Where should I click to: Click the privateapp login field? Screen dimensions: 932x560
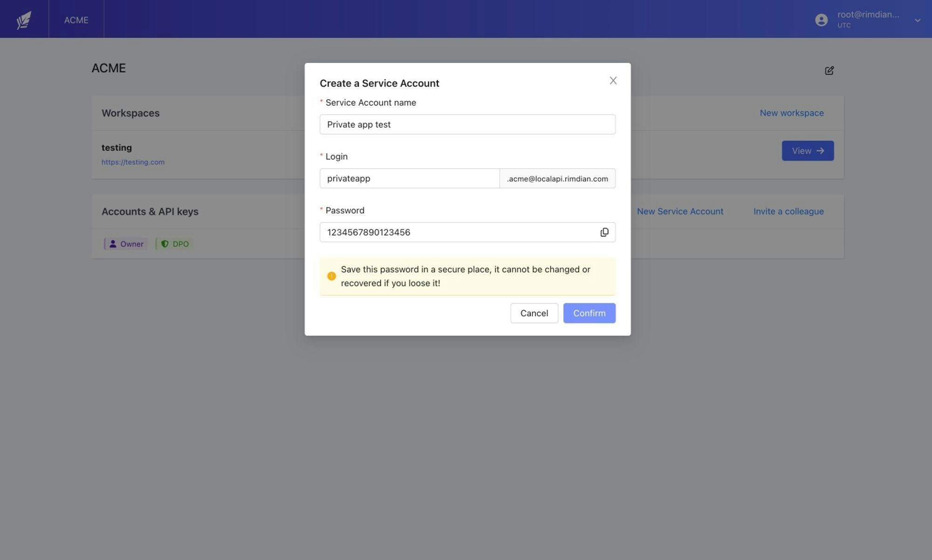pyautogui.click(x=409, y=178)
